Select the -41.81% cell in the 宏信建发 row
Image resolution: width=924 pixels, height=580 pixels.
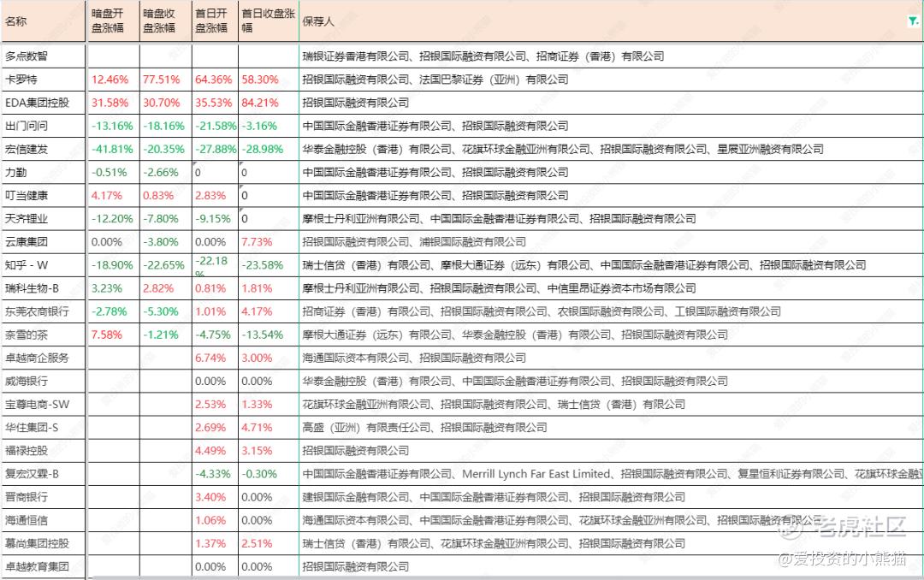click(x=113, y=149)
